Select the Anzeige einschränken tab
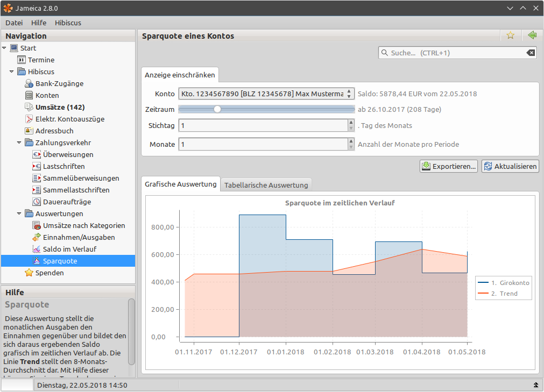 pos(180,75)
